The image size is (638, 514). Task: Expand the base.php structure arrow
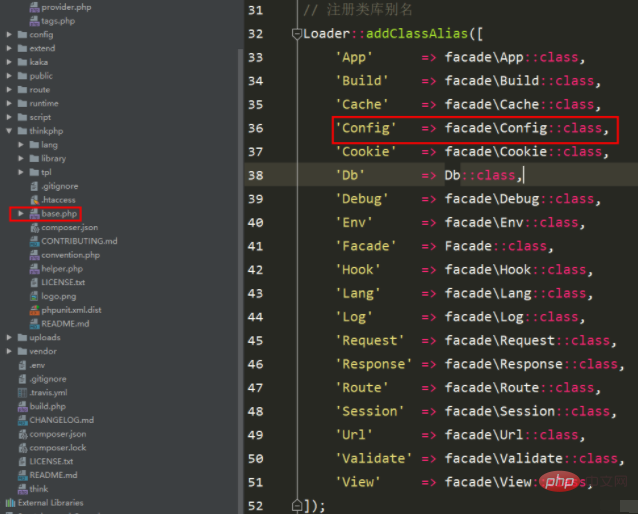(21, 214)
